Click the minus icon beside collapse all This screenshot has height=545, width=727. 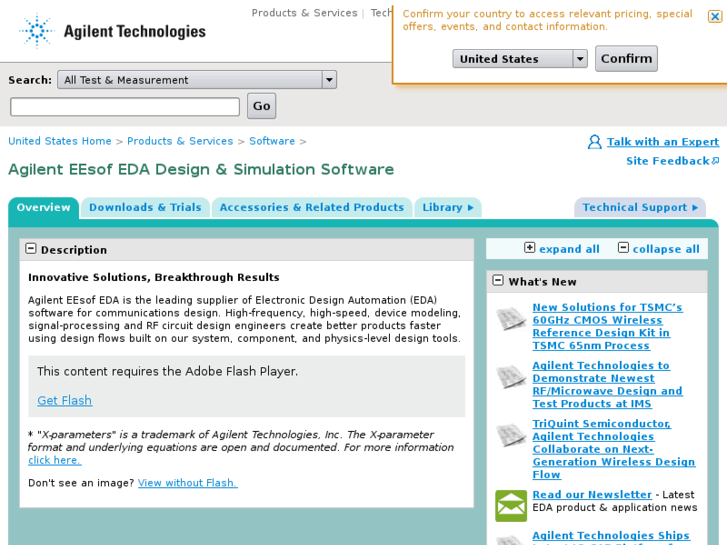623,248
